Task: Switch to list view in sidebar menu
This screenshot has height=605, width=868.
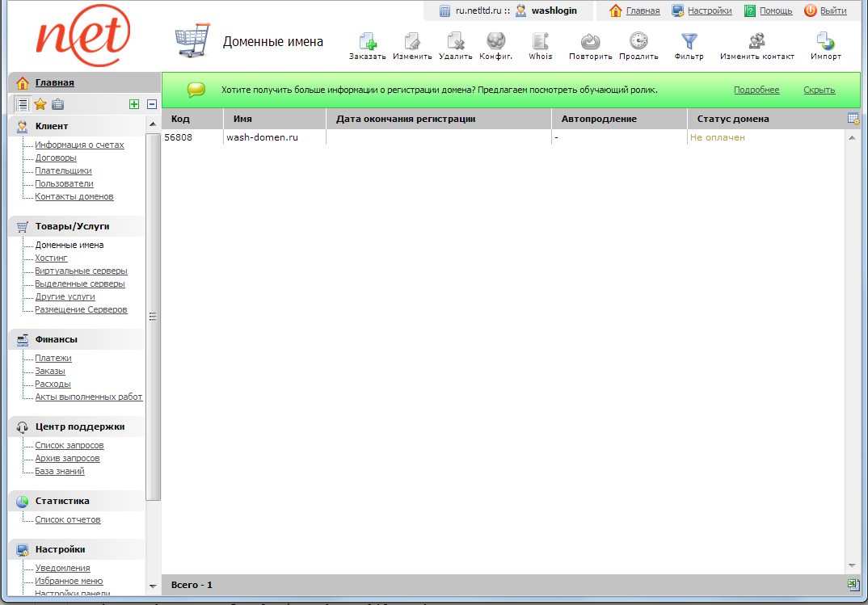Action: click(23, 104)
